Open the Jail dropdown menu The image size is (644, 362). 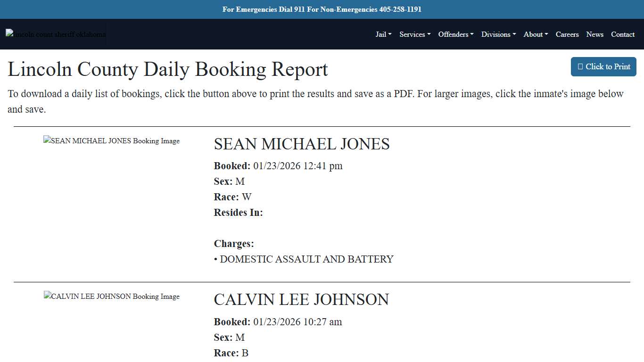[x=383, y=34]
